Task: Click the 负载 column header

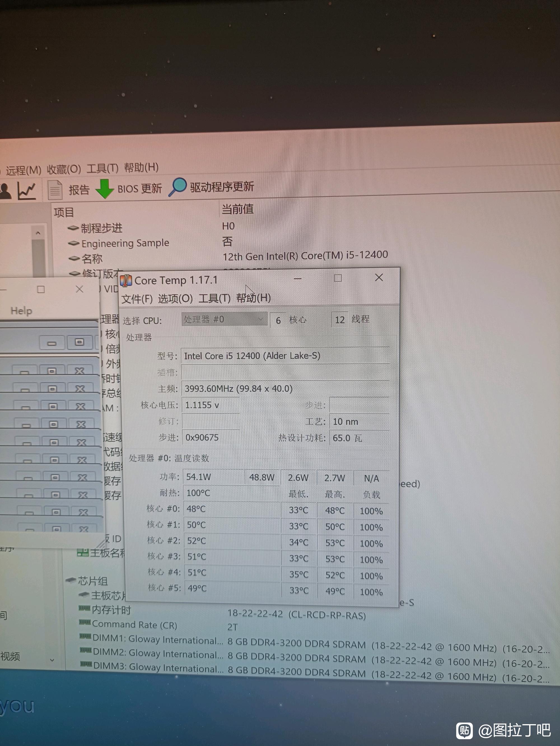Action: coord(371,495)
